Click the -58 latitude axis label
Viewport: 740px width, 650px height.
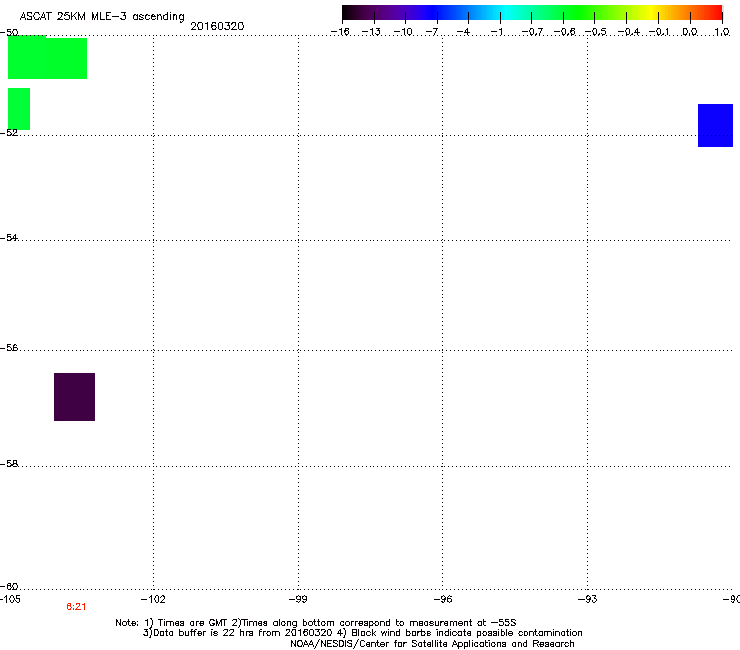(9, 464)
